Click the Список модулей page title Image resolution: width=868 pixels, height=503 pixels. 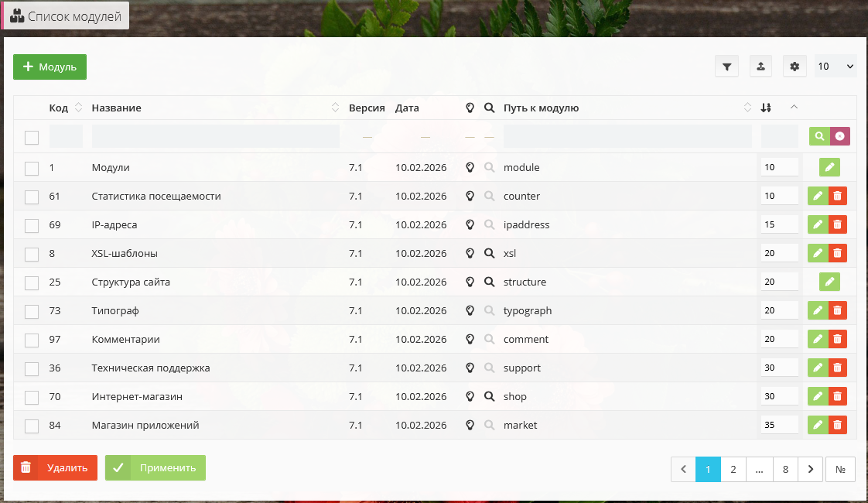75,16
